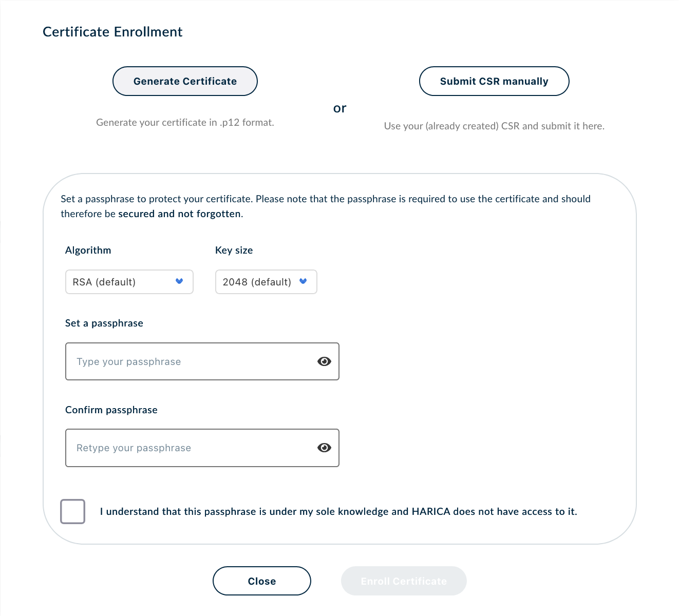Click the Key size dropdown chevron arrow

pos(303,281)
